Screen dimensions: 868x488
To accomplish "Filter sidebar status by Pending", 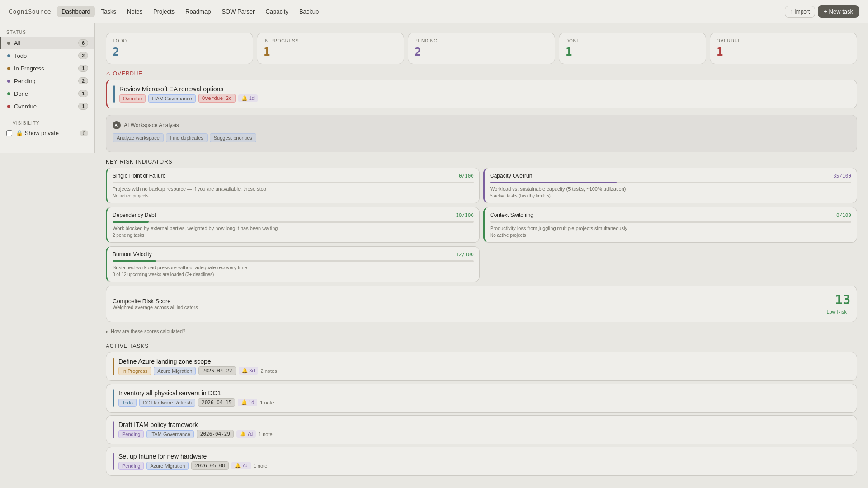I will 25,81.
